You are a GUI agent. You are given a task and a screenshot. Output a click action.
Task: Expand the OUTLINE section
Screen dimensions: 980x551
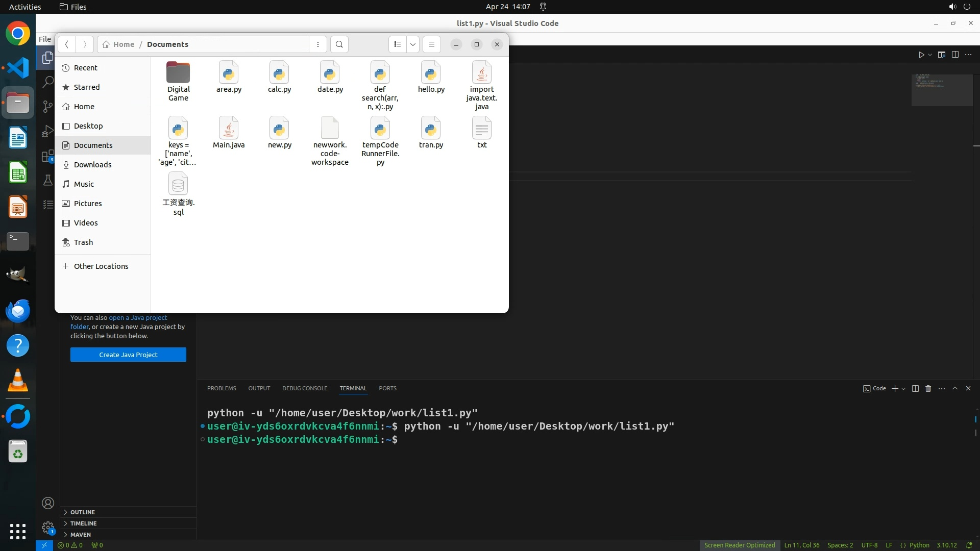pos(82,512)
